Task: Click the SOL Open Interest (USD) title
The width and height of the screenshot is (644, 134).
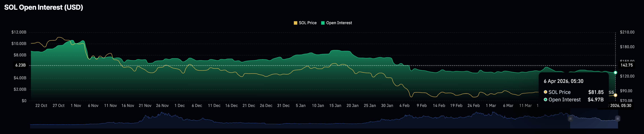Action: click(x=44, y=7)
